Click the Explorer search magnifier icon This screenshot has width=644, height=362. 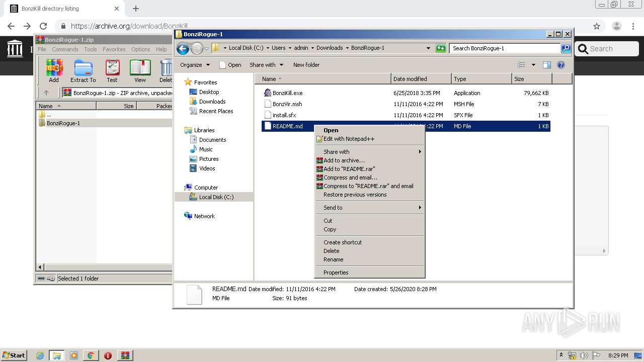pos(566,48)
